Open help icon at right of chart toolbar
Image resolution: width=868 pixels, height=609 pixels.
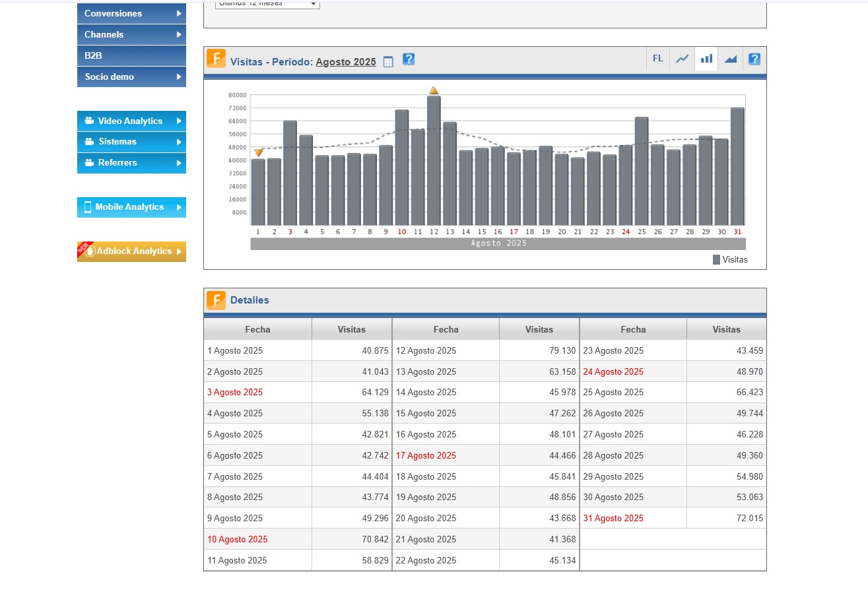click(x=754, y=59)
